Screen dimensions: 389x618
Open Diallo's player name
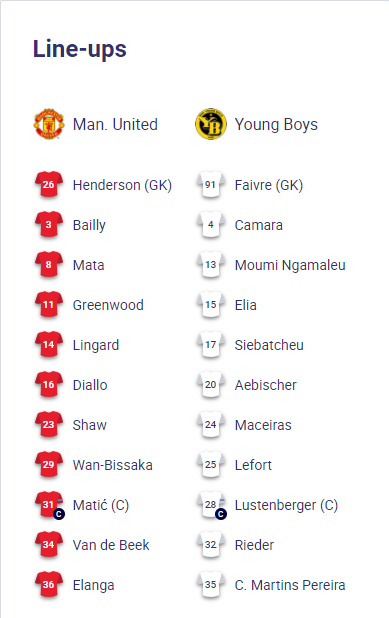90,385
